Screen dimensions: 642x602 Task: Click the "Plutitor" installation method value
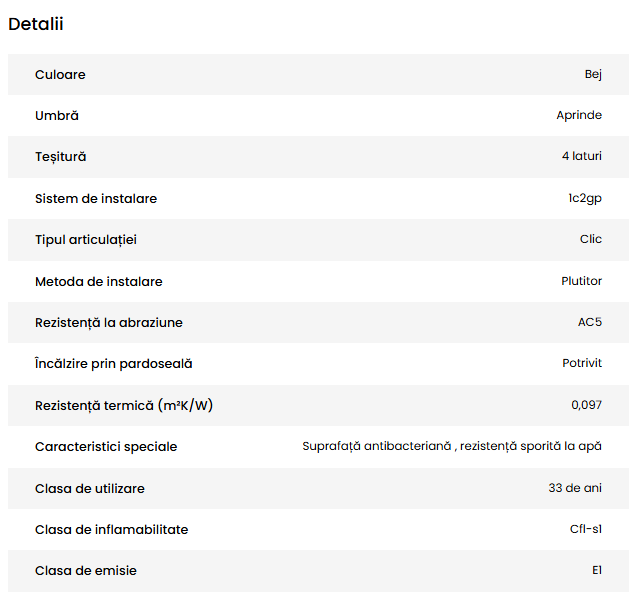click(x=582, y=281)
